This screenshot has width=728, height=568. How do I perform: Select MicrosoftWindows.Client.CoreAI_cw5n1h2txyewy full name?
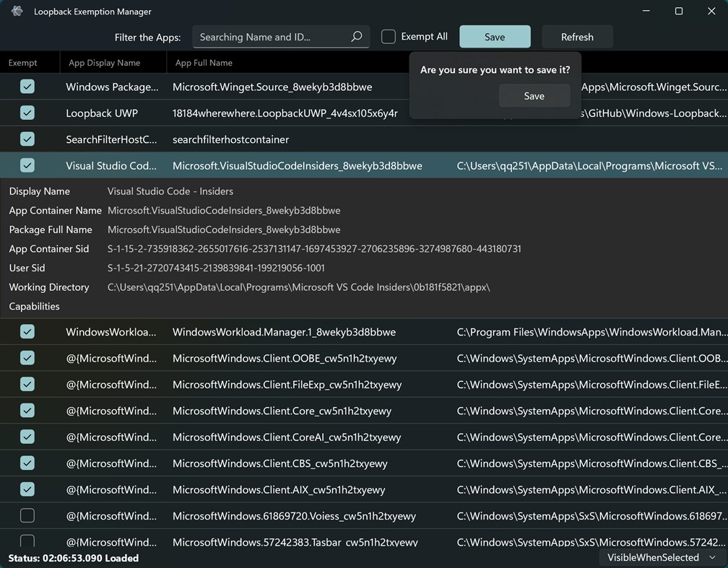coord(287,437)
